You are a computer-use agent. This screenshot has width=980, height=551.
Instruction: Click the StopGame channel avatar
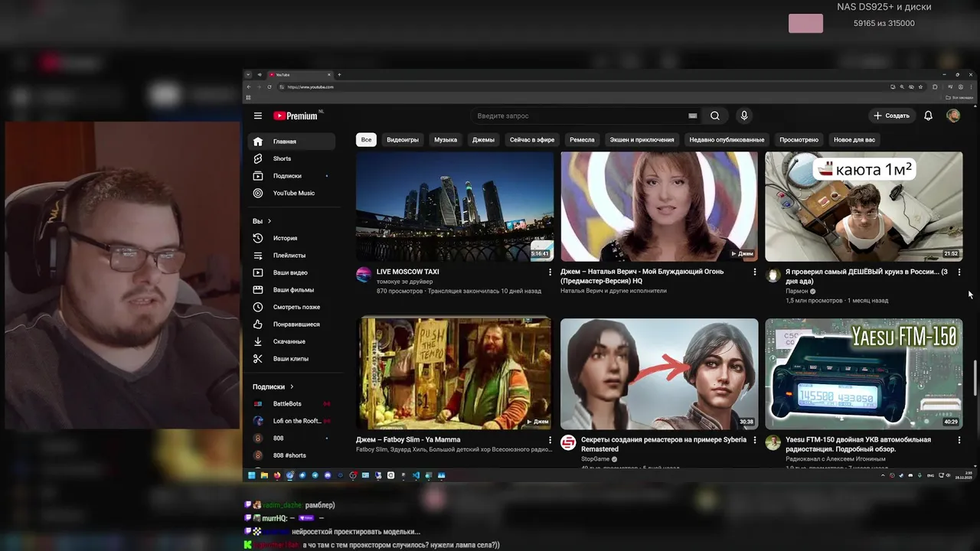coord(568,443)
